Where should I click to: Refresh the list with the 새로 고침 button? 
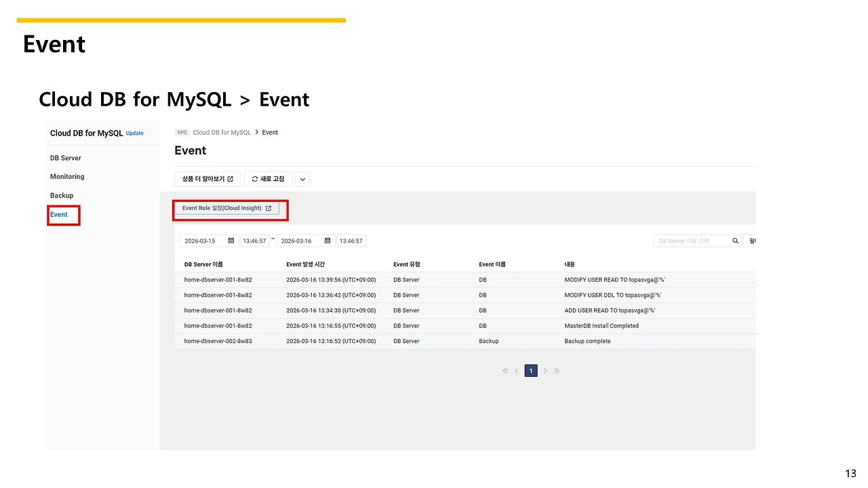[x=268, y=179]
